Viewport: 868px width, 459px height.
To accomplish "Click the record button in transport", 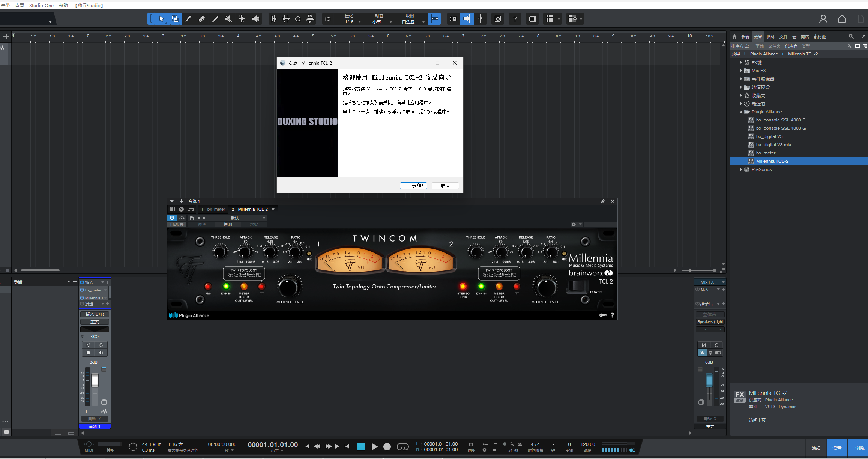I will click(387, 447).
